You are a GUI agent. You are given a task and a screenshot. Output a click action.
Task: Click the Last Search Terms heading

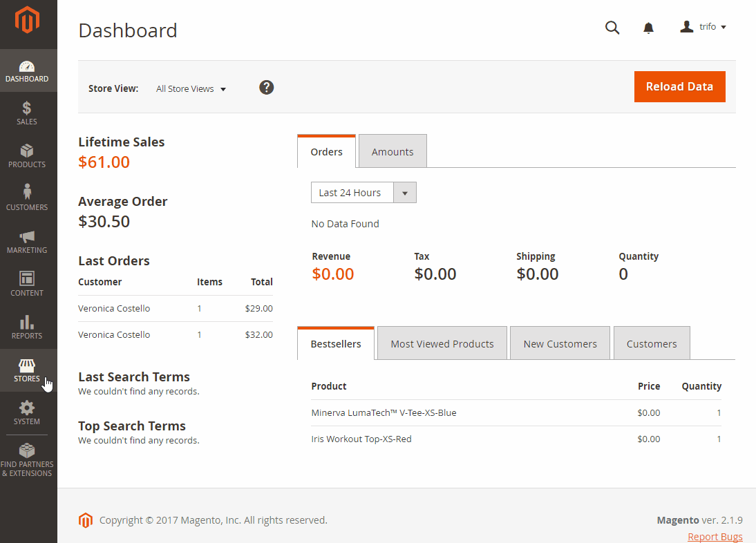pos(134,377)
